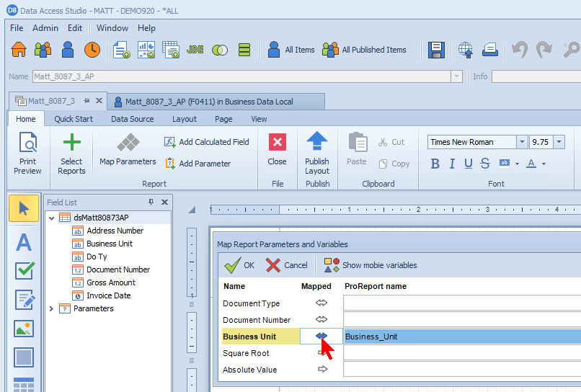Open the File menu
Image resolution: width=581 pixels, height=392 pixels.
pyautogui.click(x=17, y=28)
